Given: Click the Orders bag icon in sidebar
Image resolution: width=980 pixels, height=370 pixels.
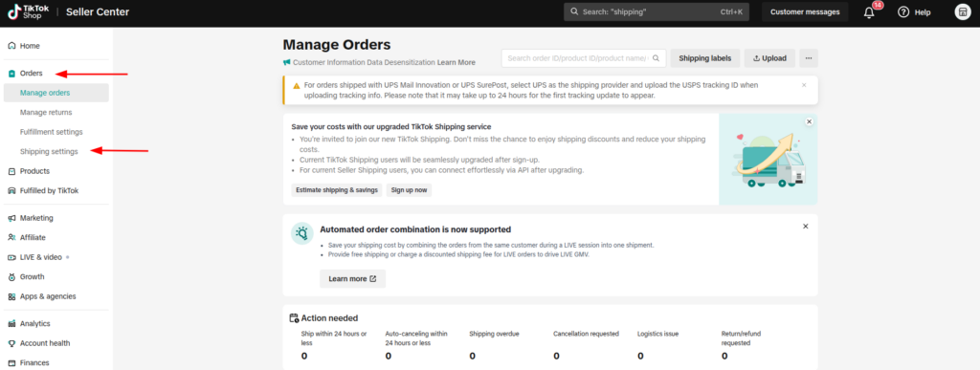Looking at the screenshot, I should [11, 74].
